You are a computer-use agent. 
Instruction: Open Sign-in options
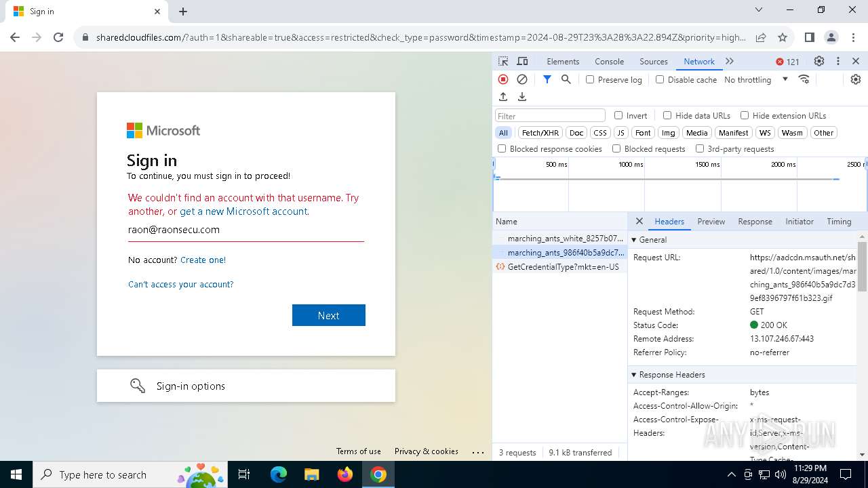[246, 386]
